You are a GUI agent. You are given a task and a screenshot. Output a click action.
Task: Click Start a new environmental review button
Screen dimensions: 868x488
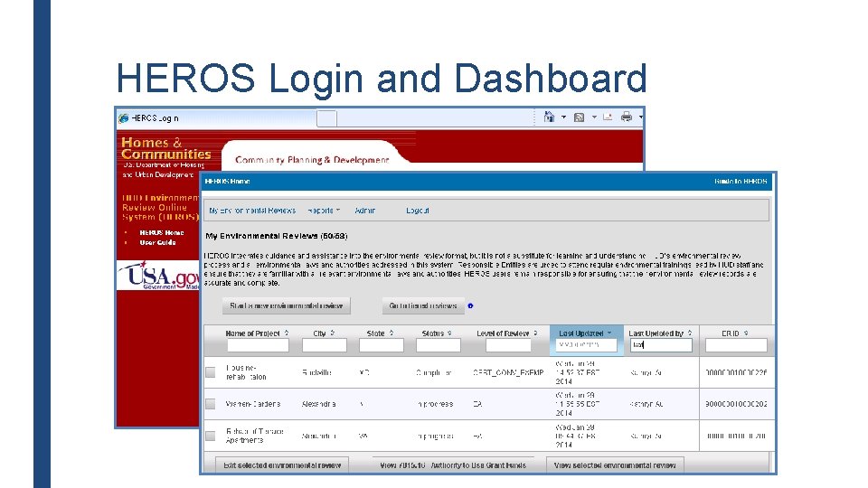click(287, 306)
